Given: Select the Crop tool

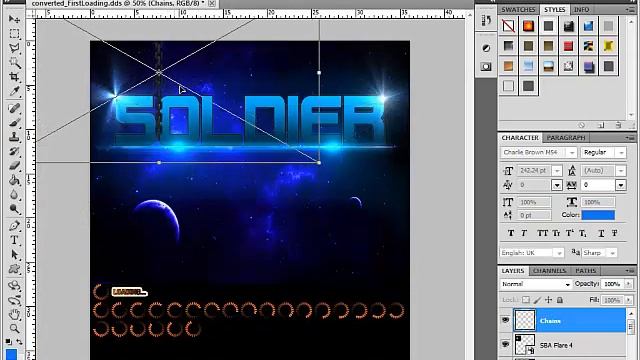Looking at the screenshot, I should [x=14, y=77].
